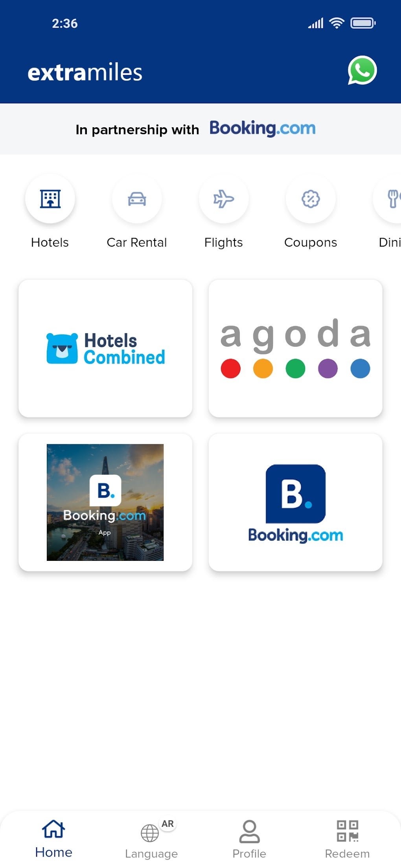This screenshot has width=401, height=868.
Task: Click the Wi-Fi status bar icon
Action: tap(337, 23)
